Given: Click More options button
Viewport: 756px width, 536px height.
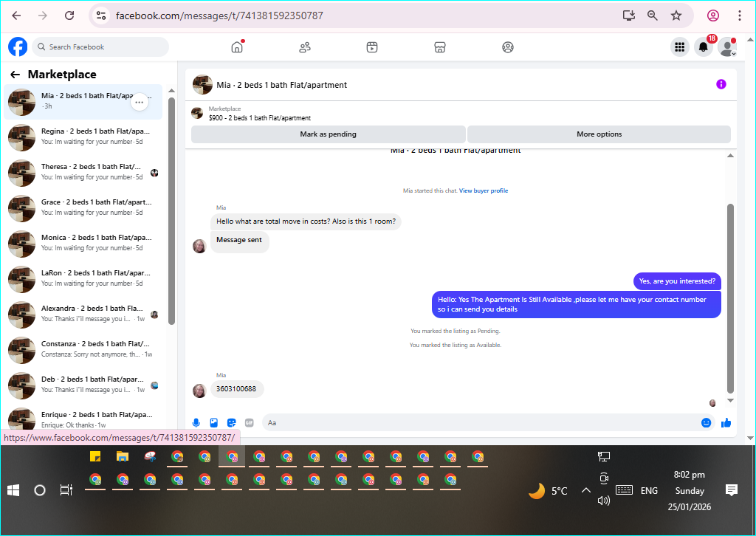Looking at the screenshot, I should 599,134.
